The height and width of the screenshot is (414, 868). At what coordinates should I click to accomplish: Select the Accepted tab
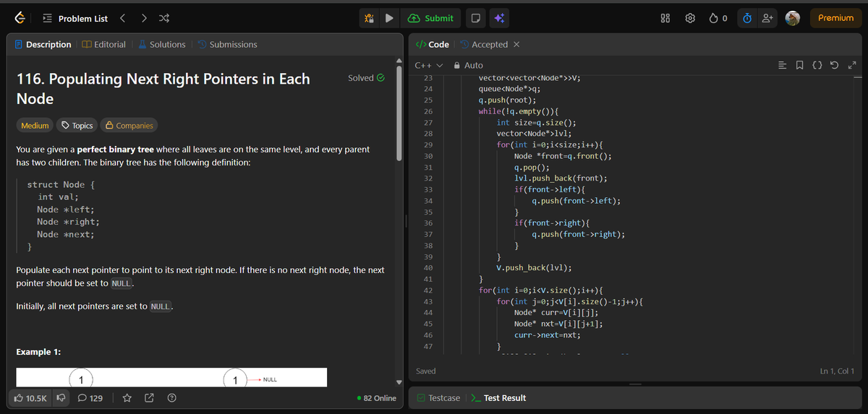click(484, 45)
